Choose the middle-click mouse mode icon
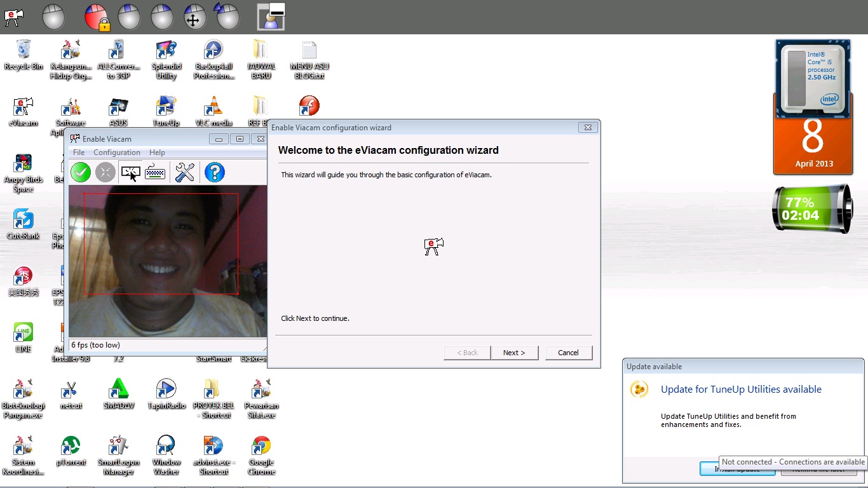Image resolution: width=868 pixels, height=488 pixels. click(129, 17)
